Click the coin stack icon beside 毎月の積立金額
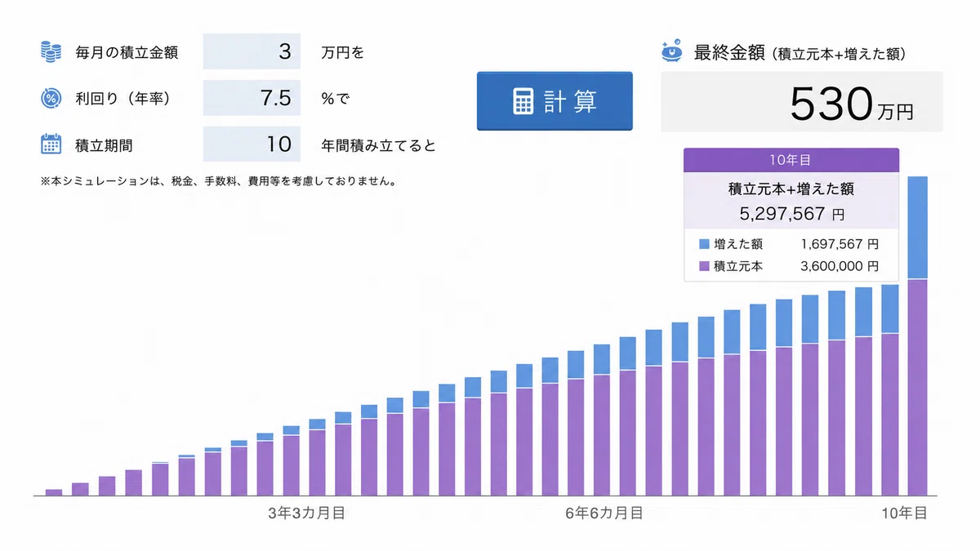980x551 pixels. point(51,52)
